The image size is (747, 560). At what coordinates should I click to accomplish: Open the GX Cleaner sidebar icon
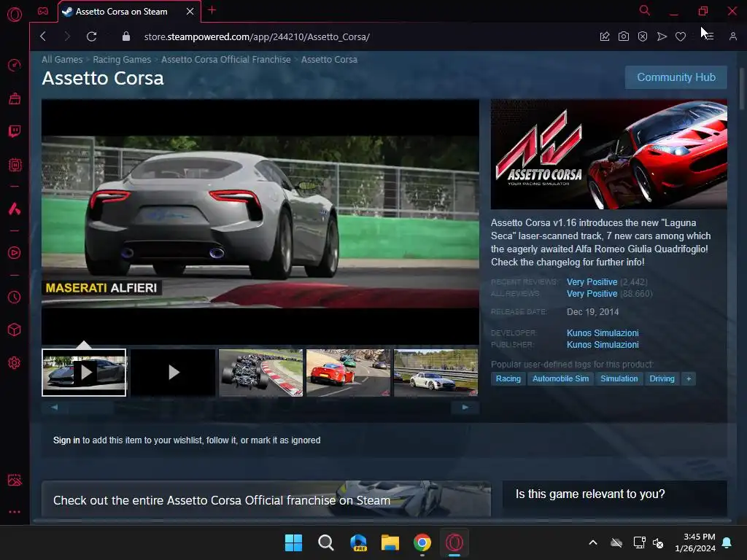click(x=15, y=98)
